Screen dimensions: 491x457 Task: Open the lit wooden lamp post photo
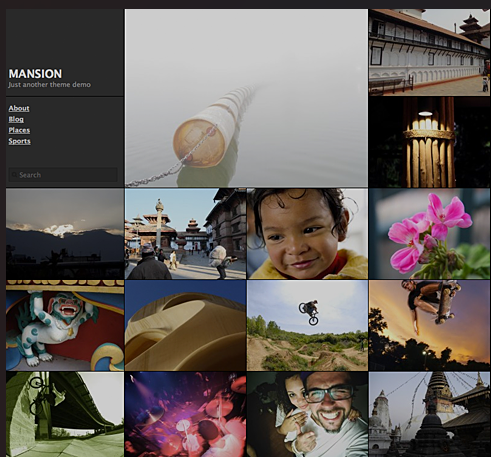pyautogui.click(x=429, y=142)
